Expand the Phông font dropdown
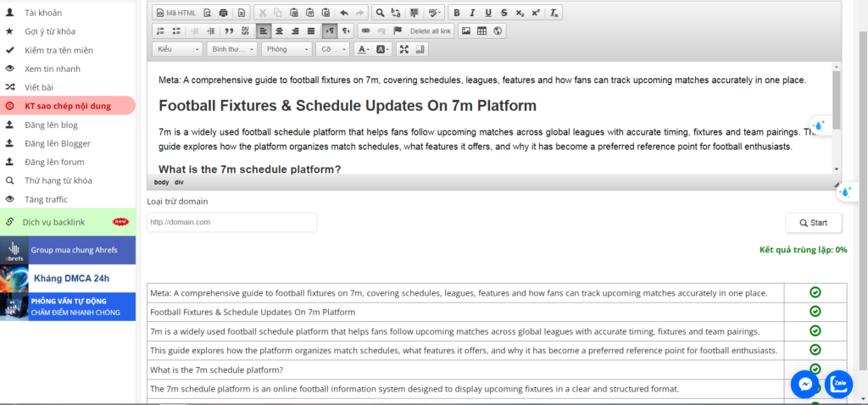Screen dimensions: 868x405 pos(287,50)
